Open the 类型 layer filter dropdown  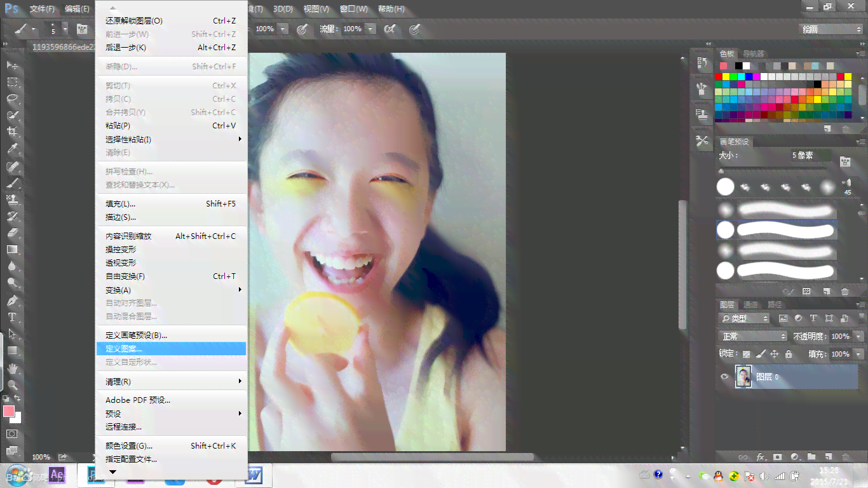coord(744,318)
